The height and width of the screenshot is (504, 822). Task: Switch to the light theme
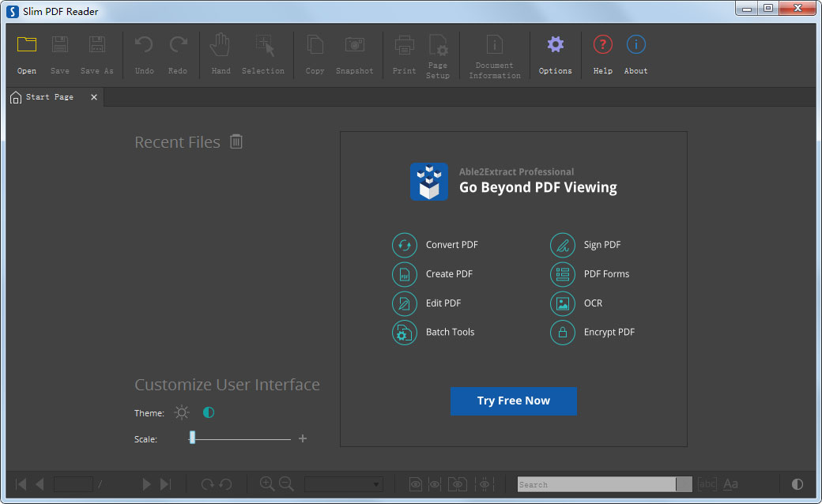(183, 412)
